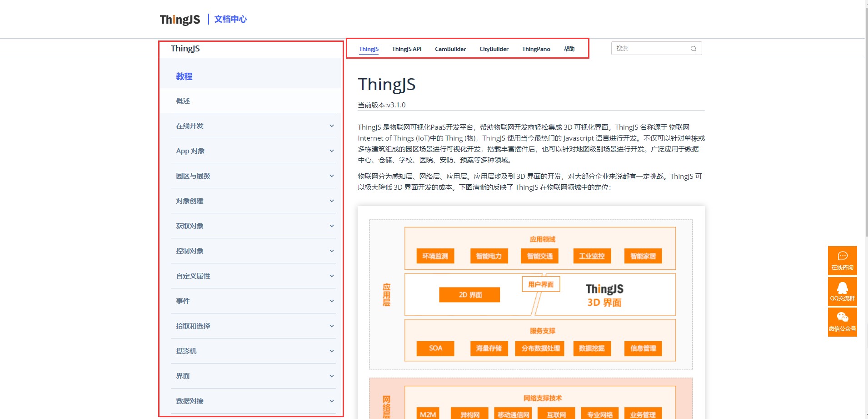Select the ThingJS top navigation tab
The image size is (868, 419).
pos(369,49)
